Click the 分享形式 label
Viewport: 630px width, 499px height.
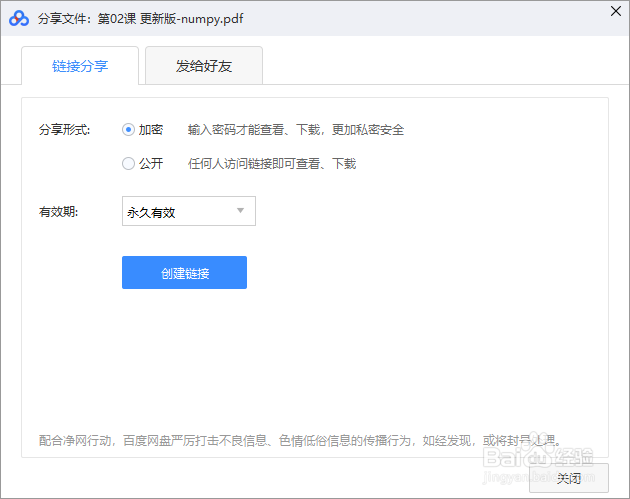pos(64,130)
